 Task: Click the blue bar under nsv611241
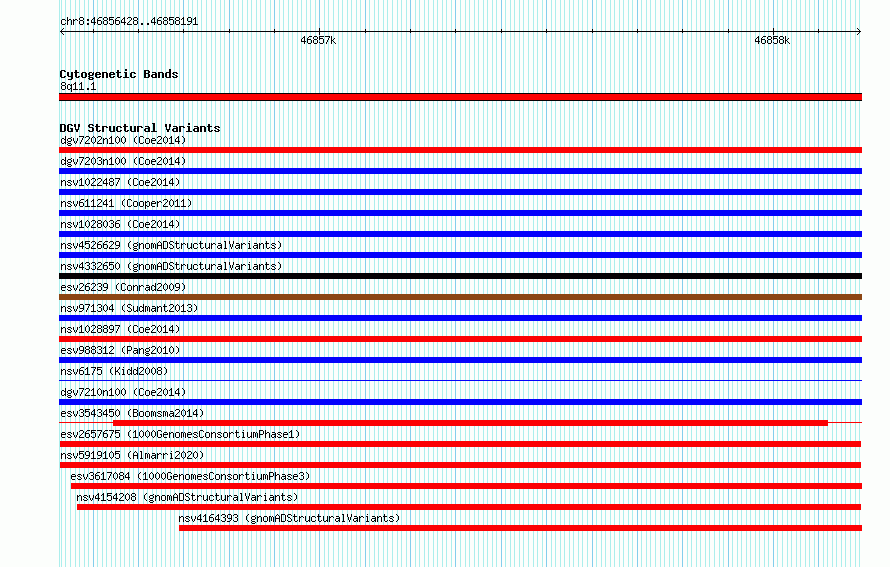pos(460,213)
